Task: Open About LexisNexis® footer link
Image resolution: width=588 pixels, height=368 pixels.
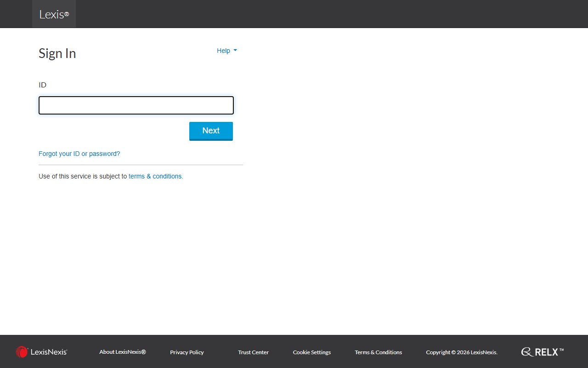Action: coord(123,352)
